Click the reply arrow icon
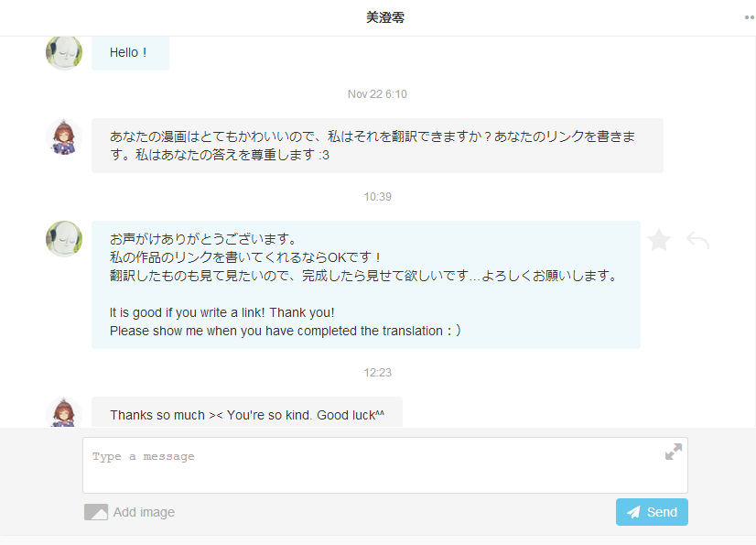 (697, 240)
